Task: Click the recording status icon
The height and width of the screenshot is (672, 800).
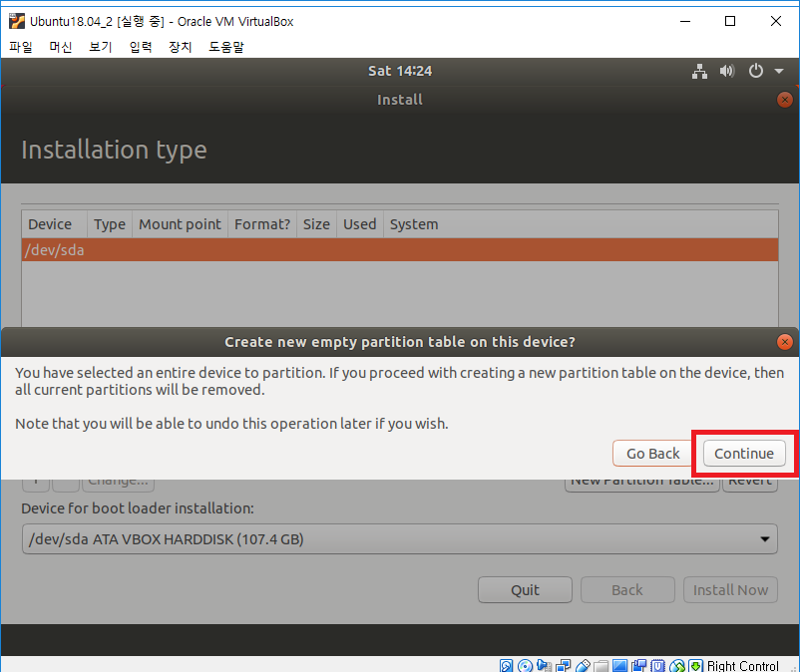Action: (x=638, y=665)
